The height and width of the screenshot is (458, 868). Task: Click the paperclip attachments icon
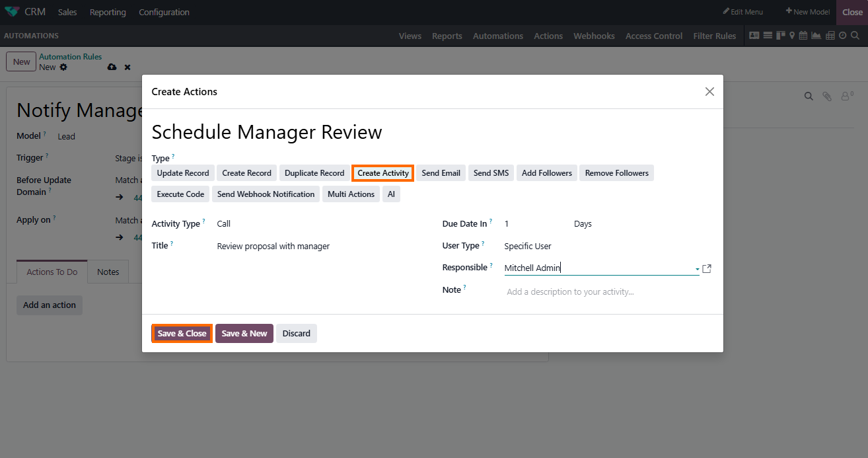827,96
